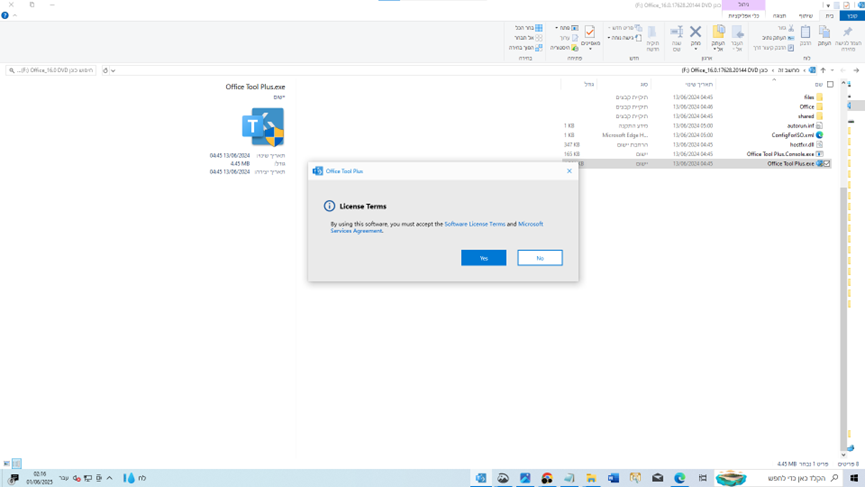
Task: Open Microsoft Edge from the taskbar
Action: [x=679, y=478]
